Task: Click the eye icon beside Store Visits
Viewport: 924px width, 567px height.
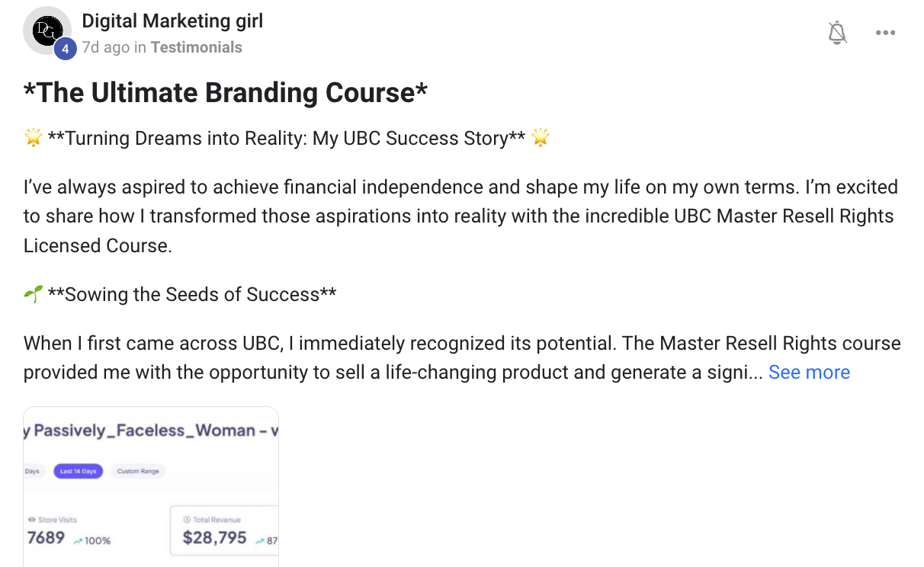Action: (x=31, y=520)
